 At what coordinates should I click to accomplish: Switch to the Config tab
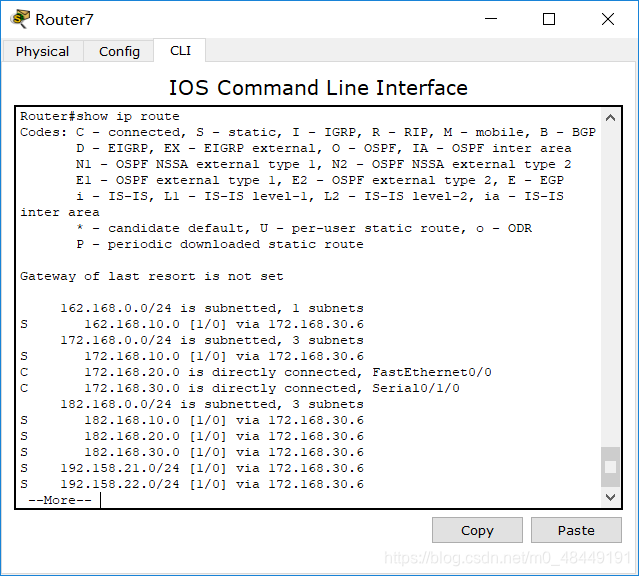click(119, 51)
